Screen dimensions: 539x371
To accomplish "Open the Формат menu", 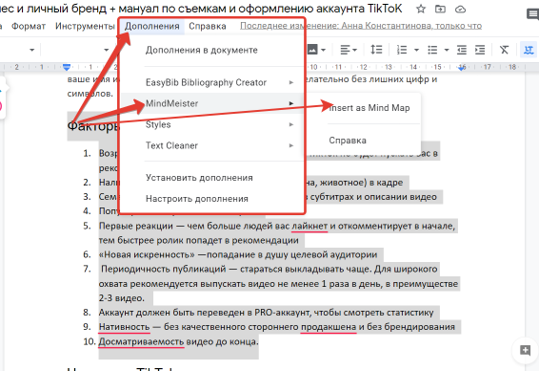I will tap(29, 26).
